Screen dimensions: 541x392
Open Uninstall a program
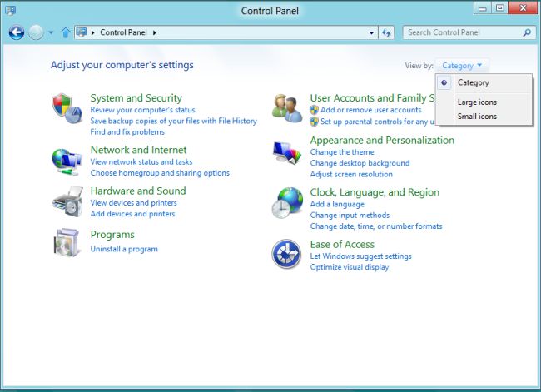pos(124,249)
